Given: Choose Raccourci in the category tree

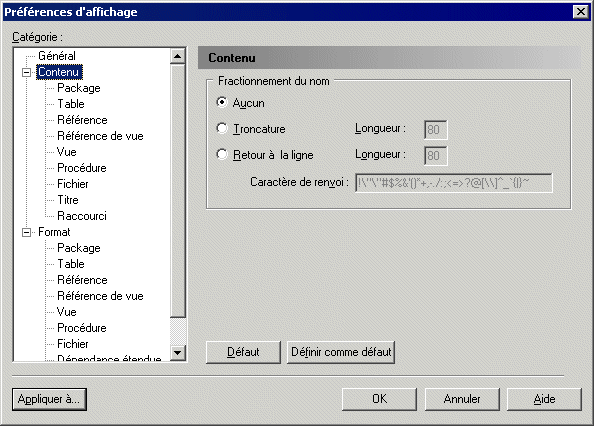Looking at the screenshot, I should pos(82,216).
